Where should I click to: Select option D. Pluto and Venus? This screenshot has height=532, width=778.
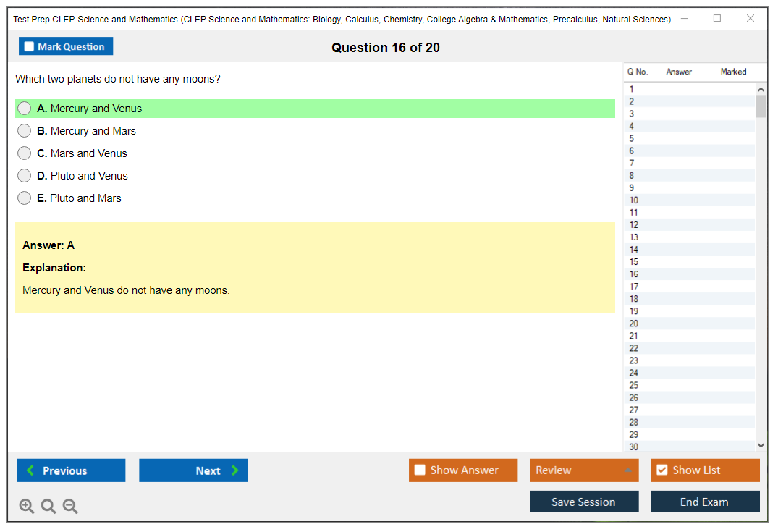point(25,176)
